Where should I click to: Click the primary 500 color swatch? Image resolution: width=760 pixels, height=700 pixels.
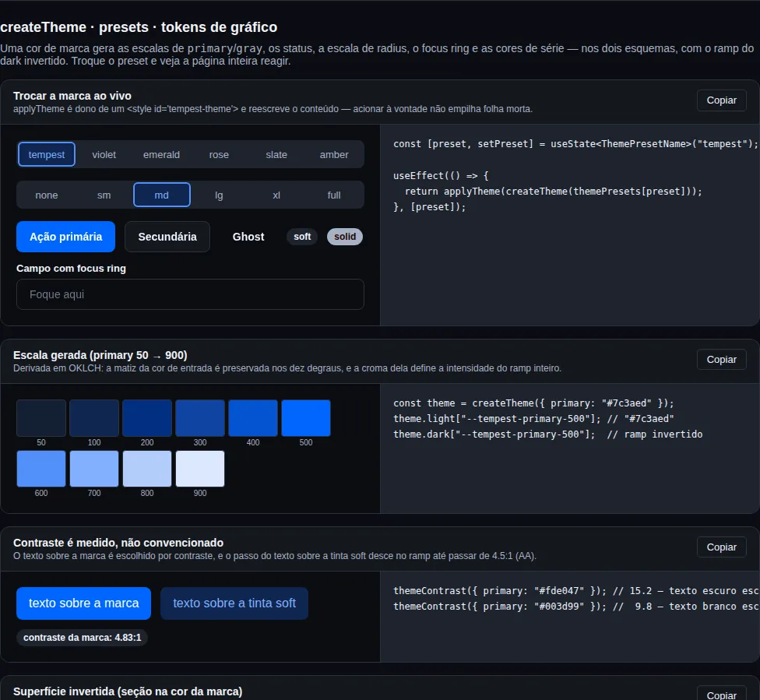306,418
